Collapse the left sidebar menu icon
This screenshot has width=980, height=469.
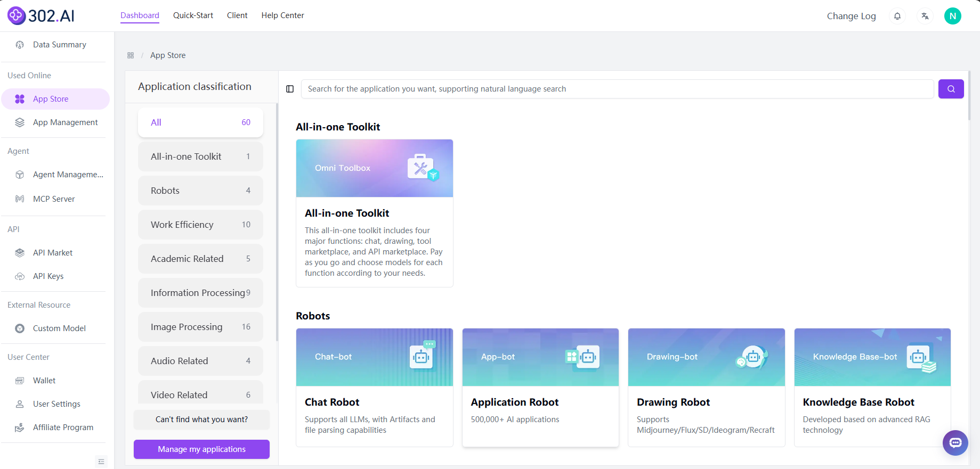[x=101, y=462]
